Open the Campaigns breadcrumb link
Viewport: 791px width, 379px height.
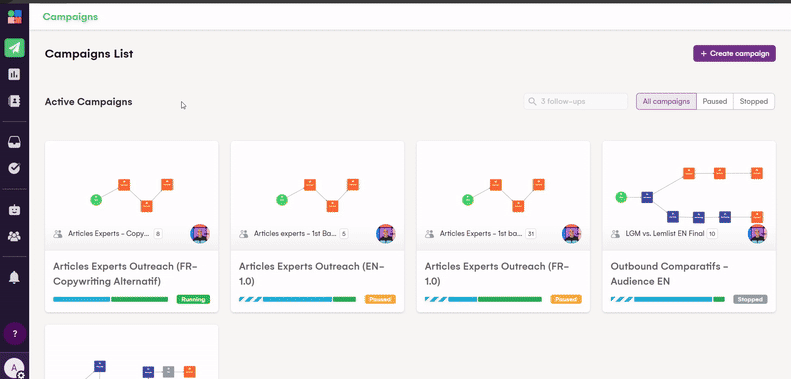pos(70,17)
